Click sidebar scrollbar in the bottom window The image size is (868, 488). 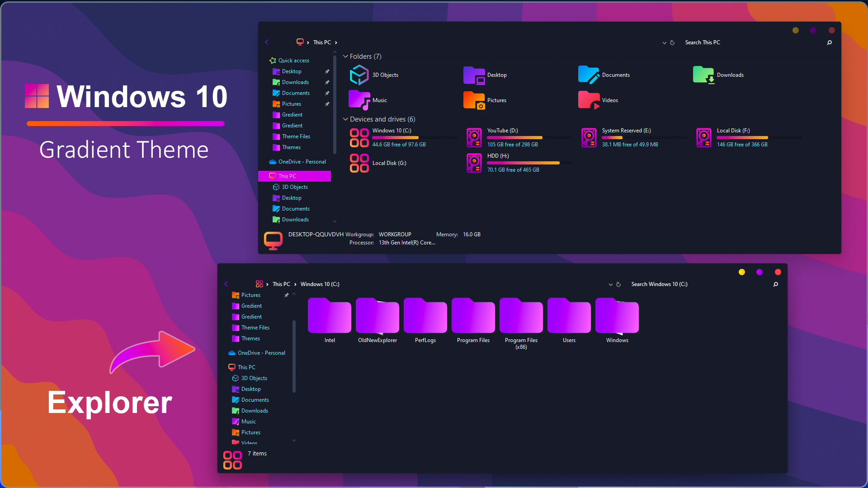(x=294, y=356)
